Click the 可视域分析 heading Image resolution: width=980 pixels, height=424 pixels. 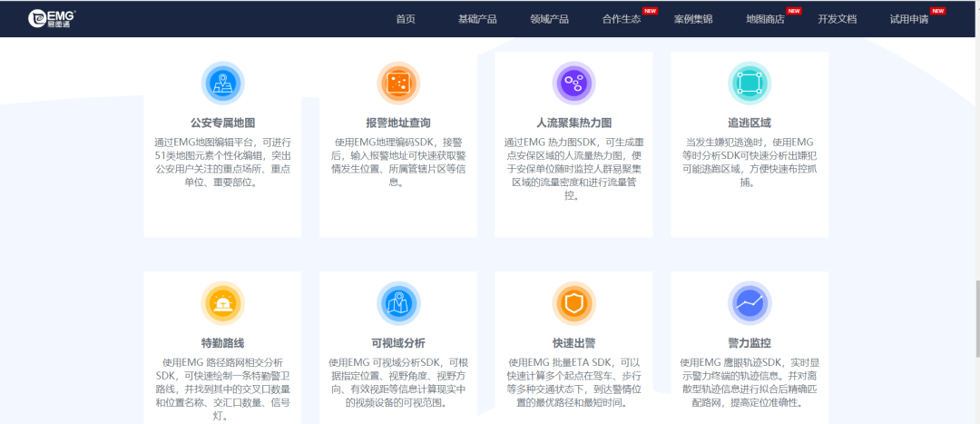tap(398, 342)
